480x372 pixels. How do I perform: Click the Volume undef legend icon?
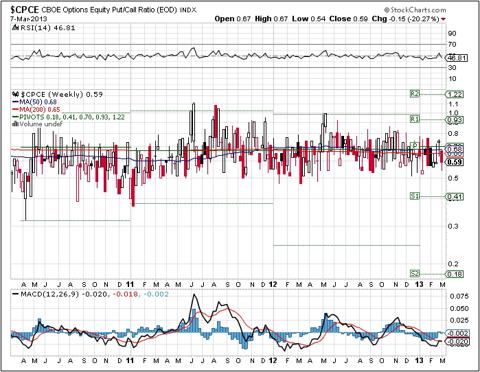tap(15, 124)
